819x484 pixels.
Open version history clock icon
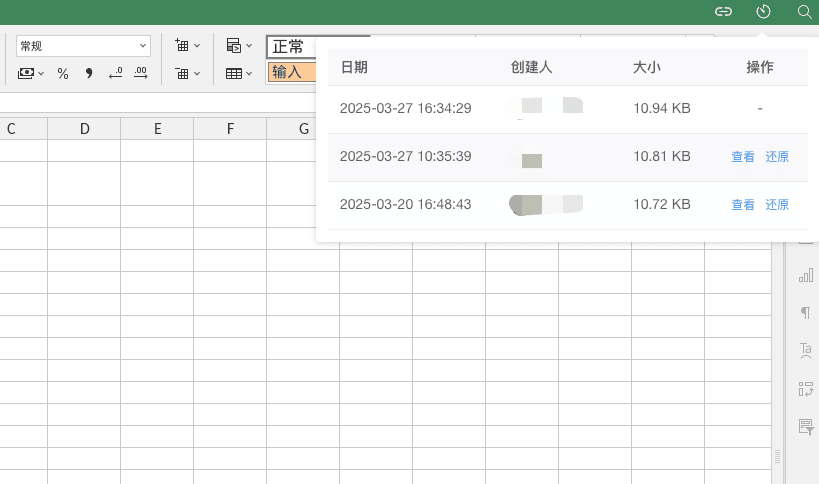tap(763, 11)
